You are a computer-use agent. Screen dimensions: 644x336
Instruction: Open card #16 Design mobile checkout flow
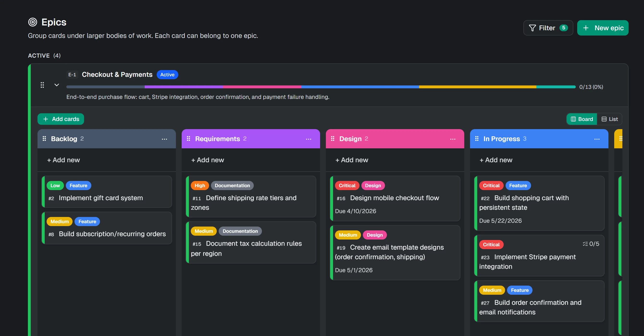tap(395, 198)
